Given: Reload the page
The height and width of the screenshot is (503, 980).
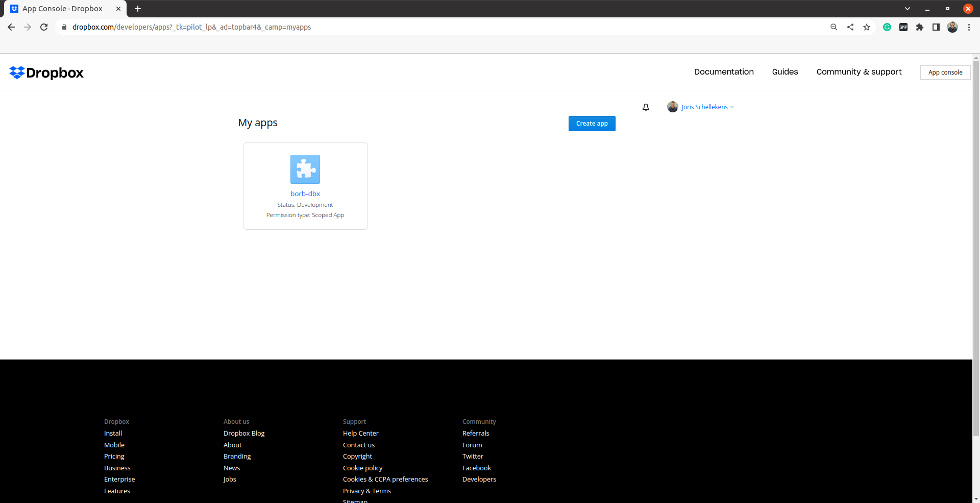Looking at the screenshot, I should pos(44,27).
